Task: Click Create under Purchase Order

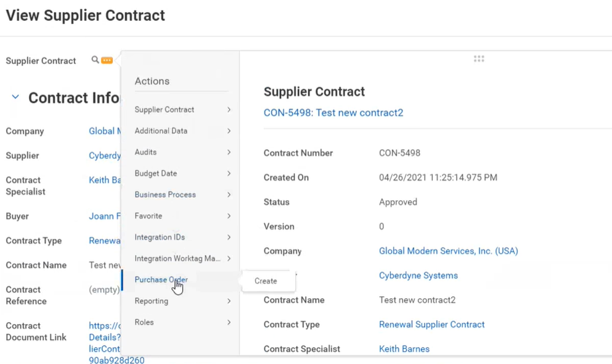Action: (x=266, y=281)
